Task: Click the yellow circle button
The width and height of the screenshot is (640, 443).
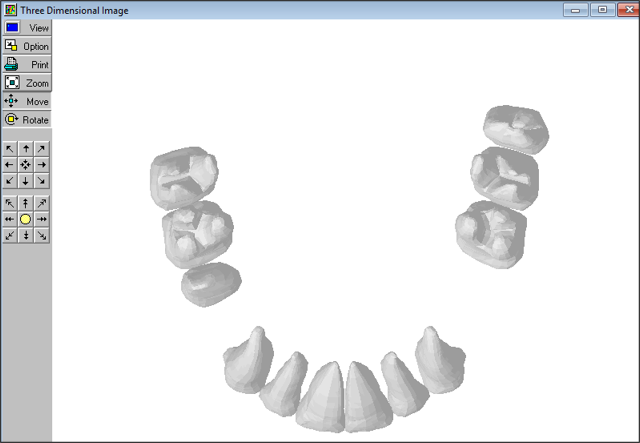Action: 26,219
